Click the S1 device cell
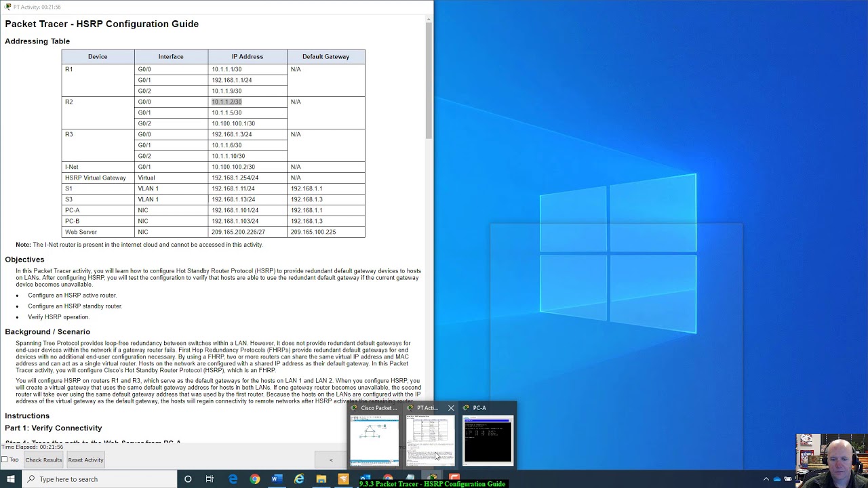Viewport: 868px width, 488px height. point(98,188)
